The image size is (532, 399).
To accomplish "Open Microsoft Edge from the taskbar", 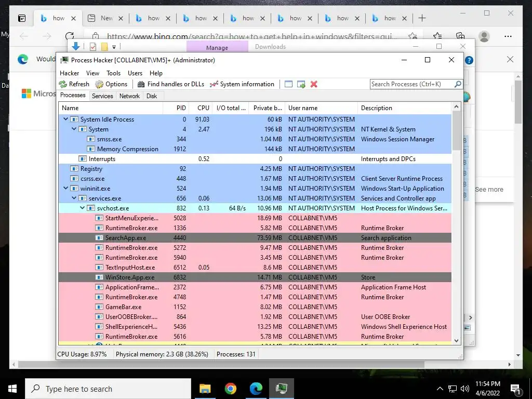I will coord(256,389).
